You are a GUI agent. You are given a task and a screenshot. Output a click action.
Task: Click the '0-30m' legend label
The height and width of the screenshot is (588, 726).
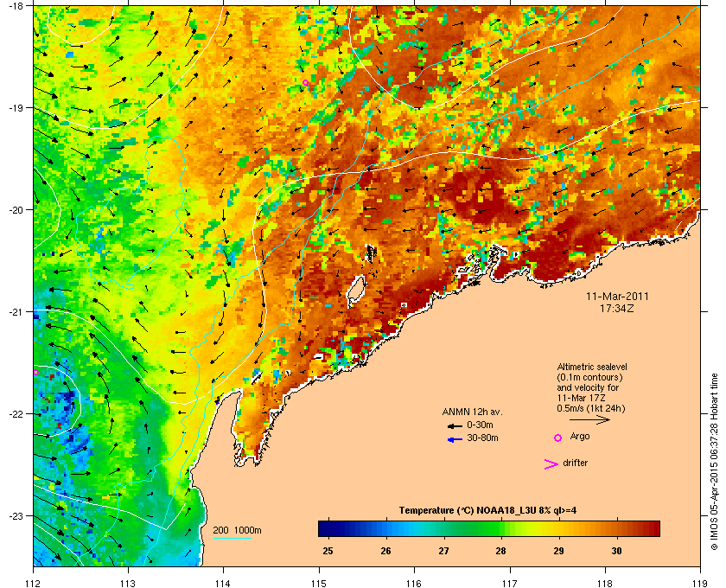coord(480,425)
